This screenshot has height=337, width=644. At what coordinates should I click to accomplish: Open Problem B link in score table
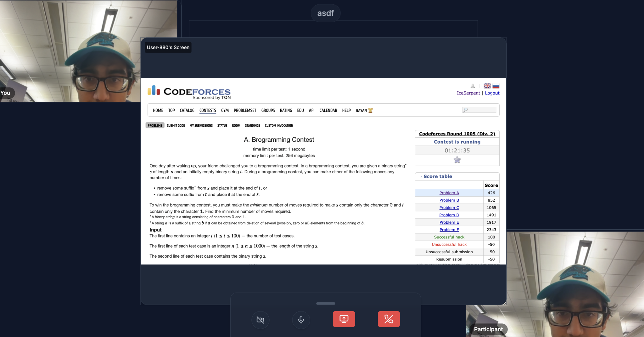(449, 200)
